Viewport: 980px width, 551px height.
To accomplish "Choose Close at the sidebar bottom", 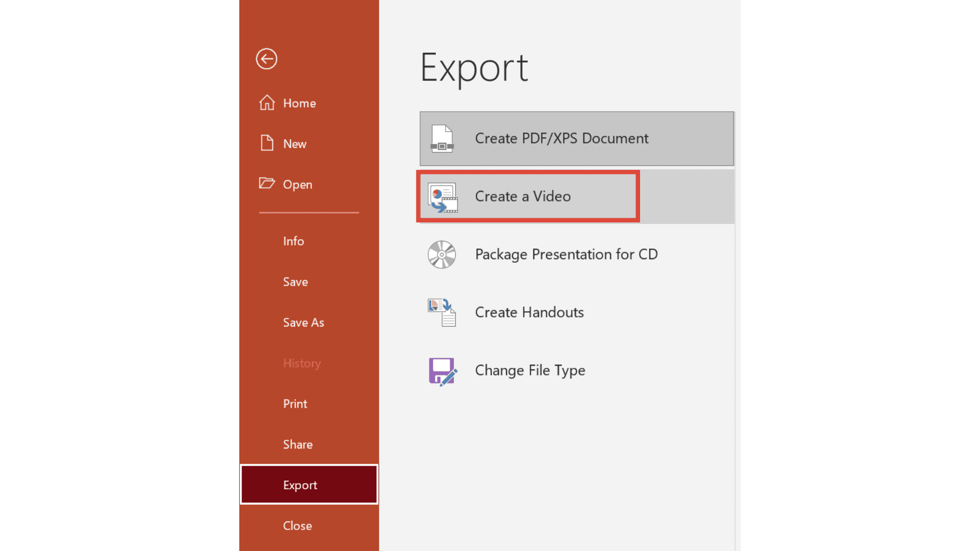I will tap(309, 525).
